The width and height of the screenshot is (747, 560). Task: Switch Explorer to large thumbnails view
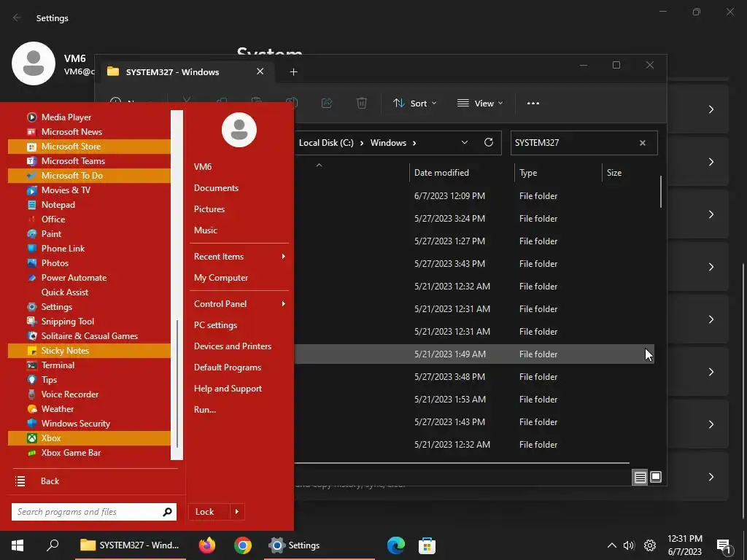click(x=656, y=477)
